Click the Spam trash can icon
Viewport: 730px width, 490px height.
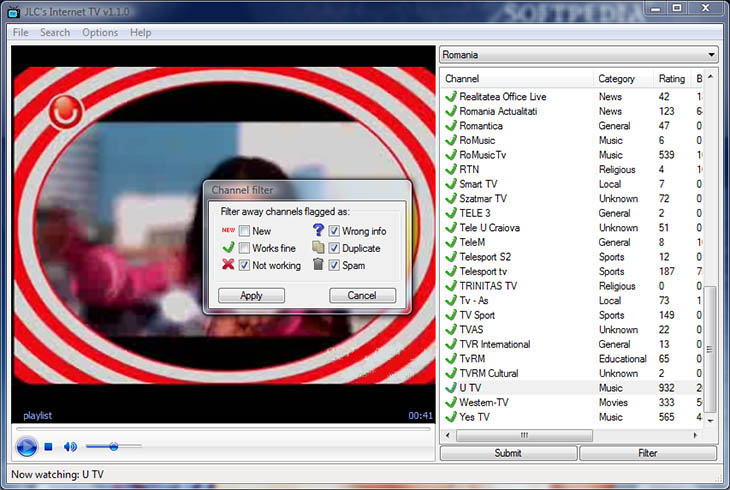(318, 265)
